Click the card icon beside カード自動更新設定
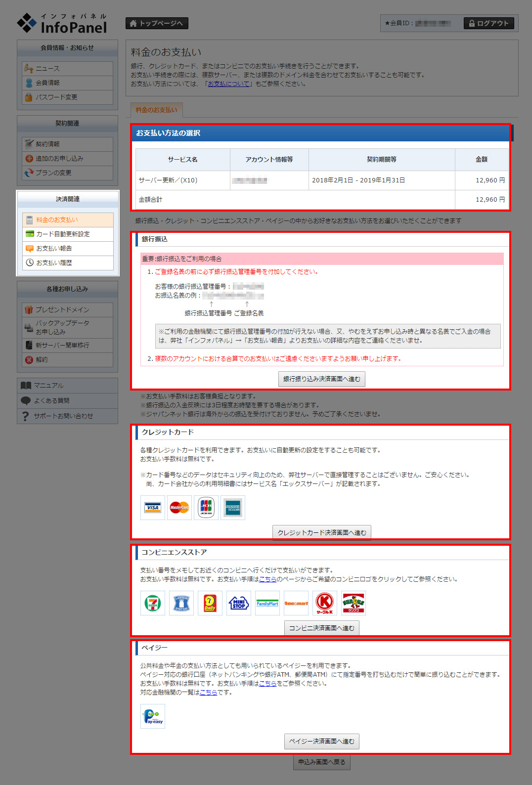 30,234
